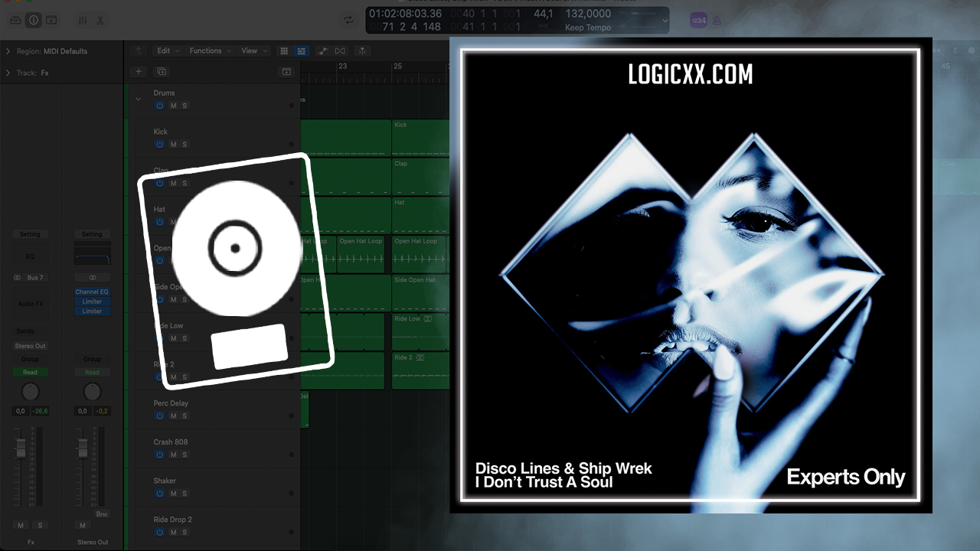Mute the Stereo Out channel strip
The width and height of the screenshot is (980, 551).
[83, 525]
